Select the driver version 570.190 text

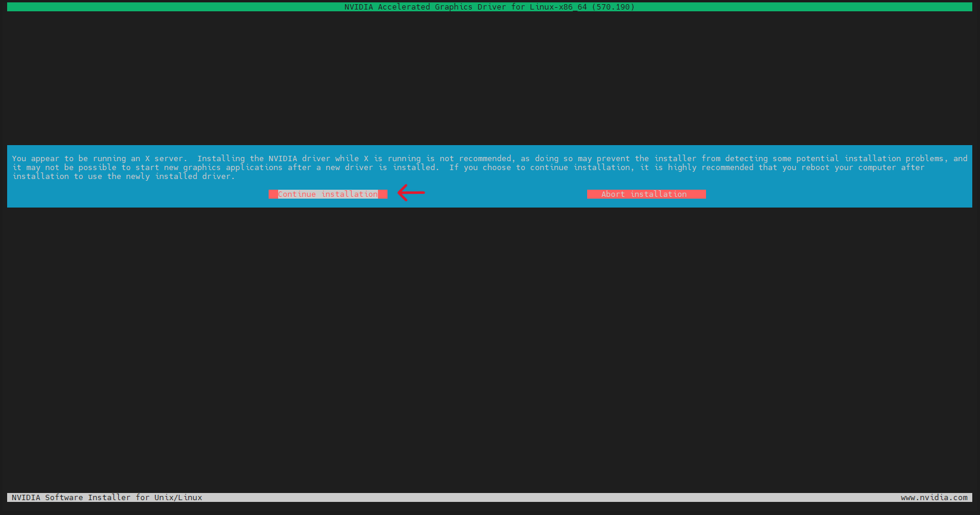coord(613,7)
